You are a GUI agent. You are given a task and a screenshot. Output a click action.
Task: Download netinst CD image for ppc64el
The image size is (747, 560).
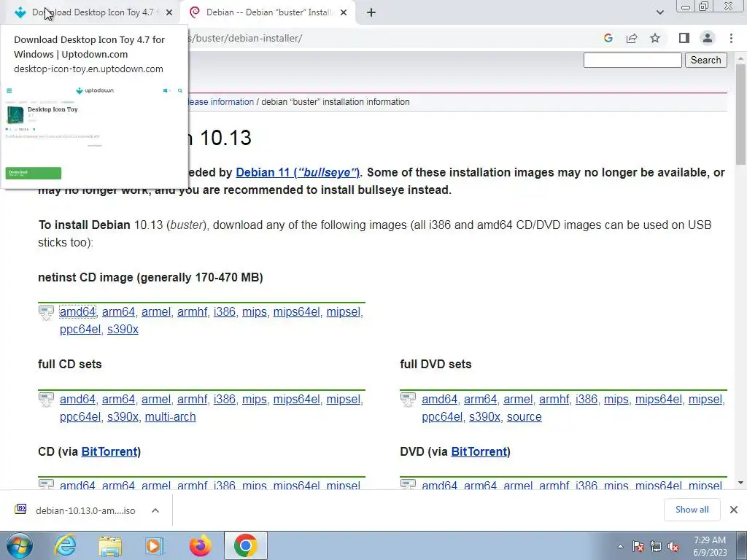point(80,330)
